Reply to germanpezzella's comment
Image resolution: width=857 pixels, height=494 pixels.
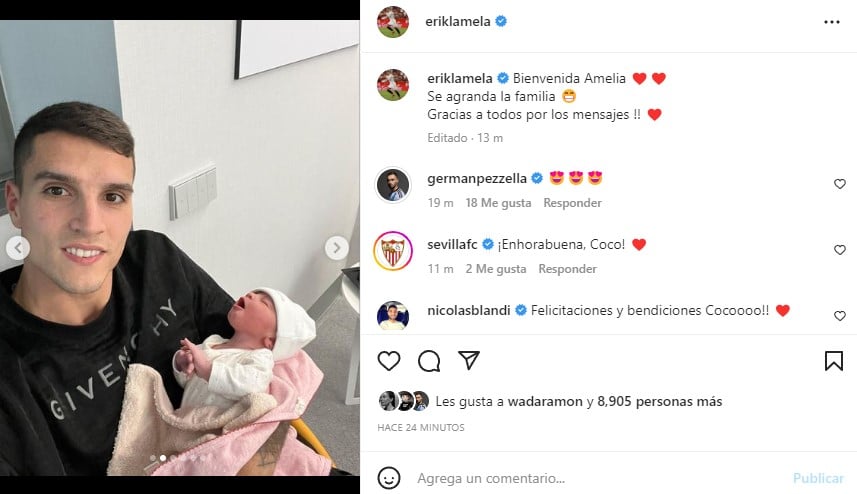point(572,203)
